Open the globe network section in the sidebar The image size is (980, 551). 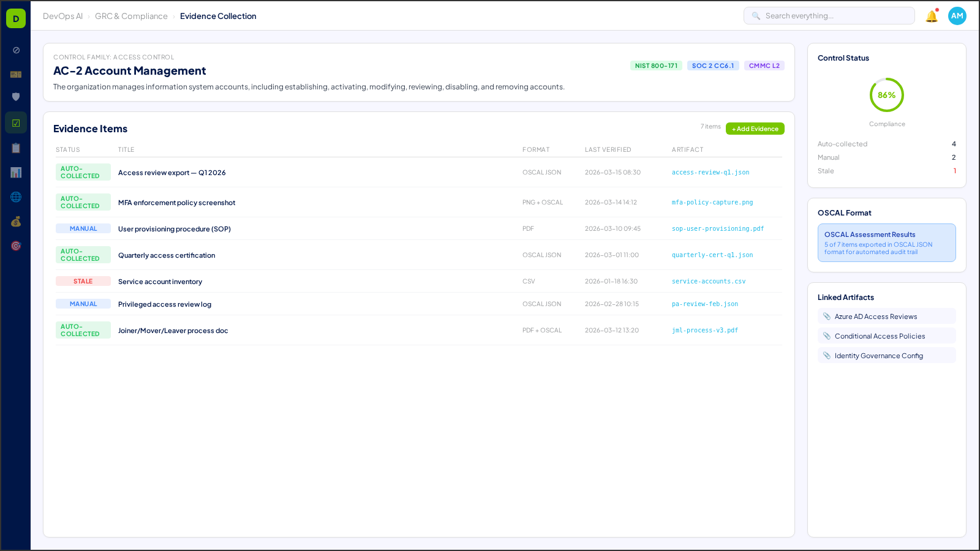(15, 197)
